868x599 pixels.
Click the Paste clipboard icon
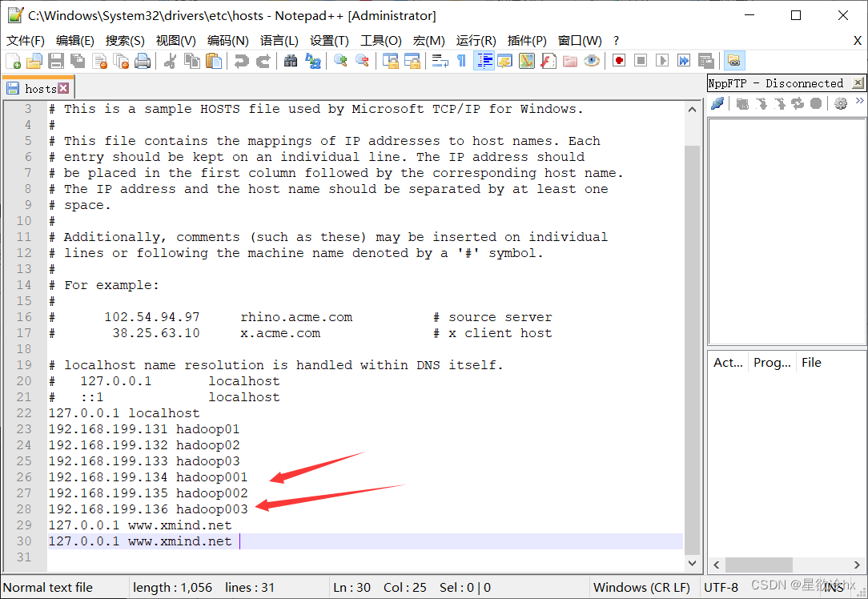pyautogui.click(x=214, y=61)
